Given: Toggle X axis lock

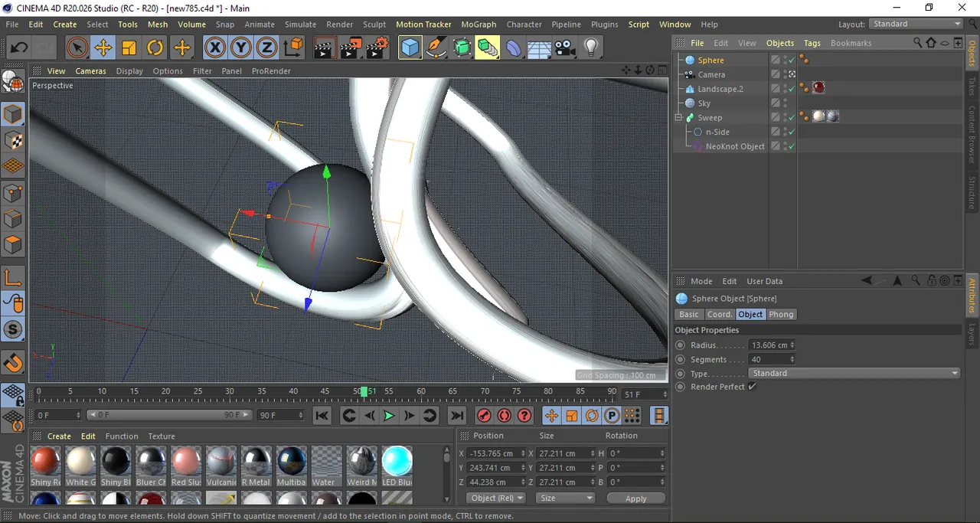Looking at the screenshot, I should (215, 48).
